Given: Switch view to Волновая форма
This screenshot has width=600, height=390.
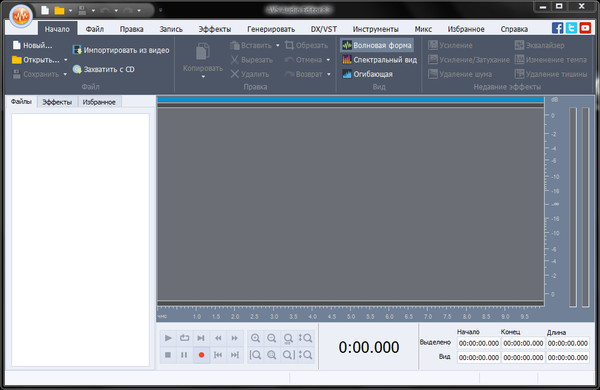Looking at the screenshot, I should [377, 45].
